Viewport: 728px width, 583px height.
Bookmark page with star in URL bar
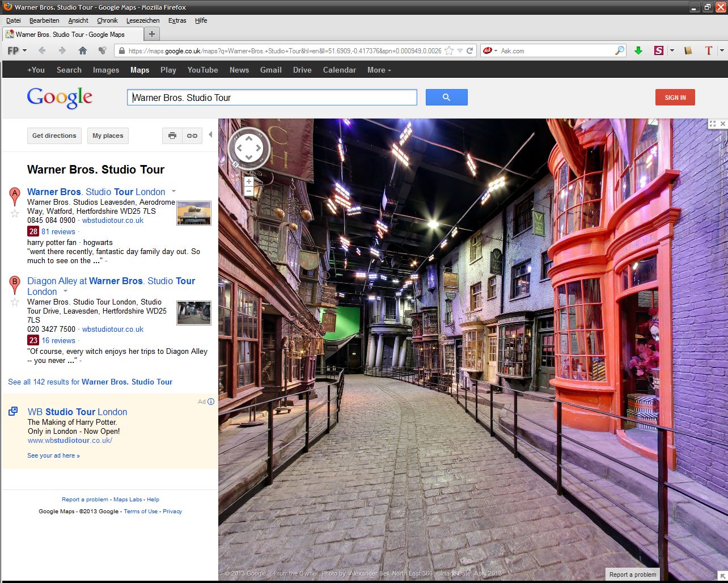449,50
